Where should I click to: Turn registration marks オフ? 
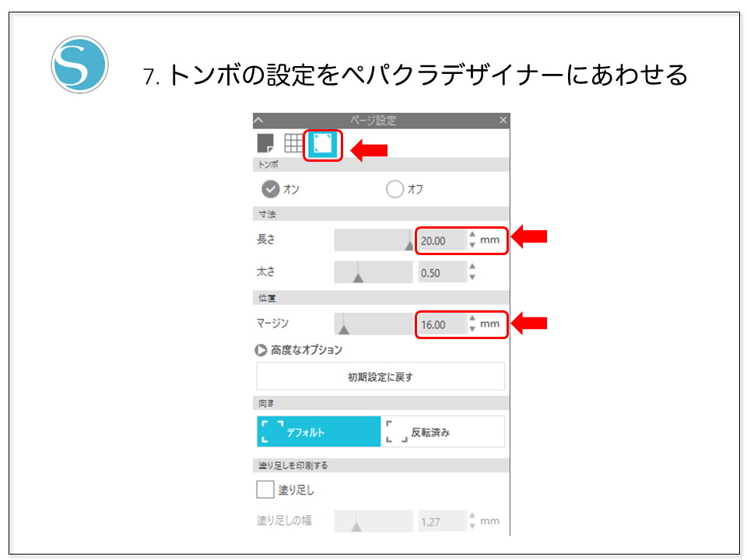395,189
